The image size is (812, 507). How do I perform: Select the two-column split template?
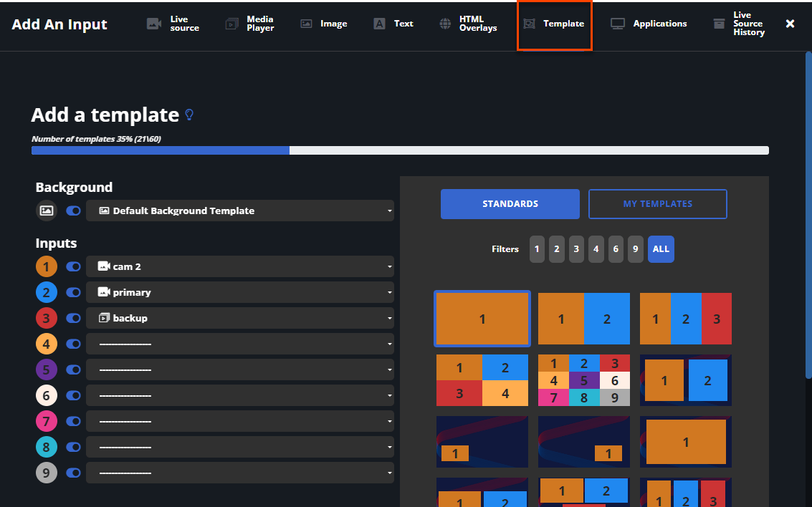[584, 319]
